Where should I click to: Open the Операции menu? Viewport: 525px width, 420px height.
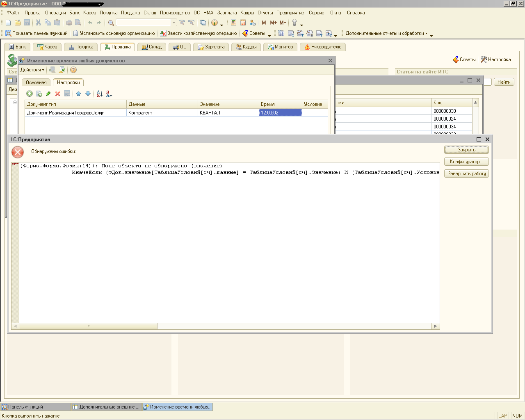pyautogui.click(x=55, y=13)
